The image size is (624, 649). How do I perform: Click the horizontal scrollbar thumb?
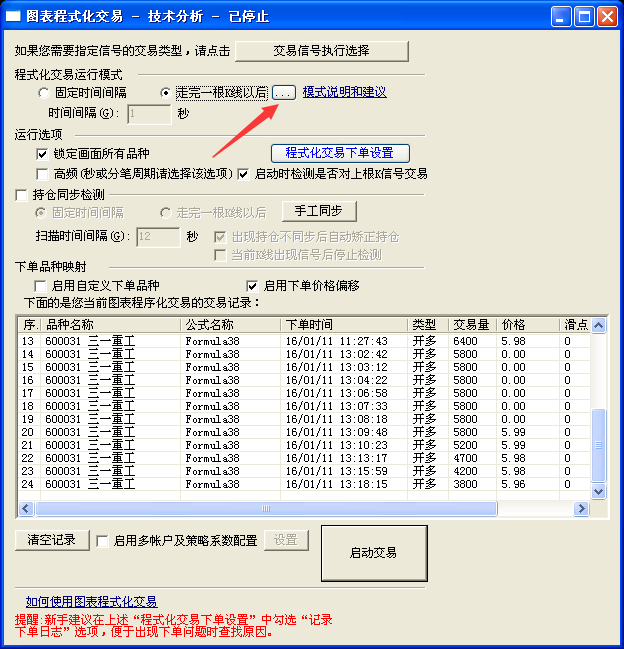266,508
